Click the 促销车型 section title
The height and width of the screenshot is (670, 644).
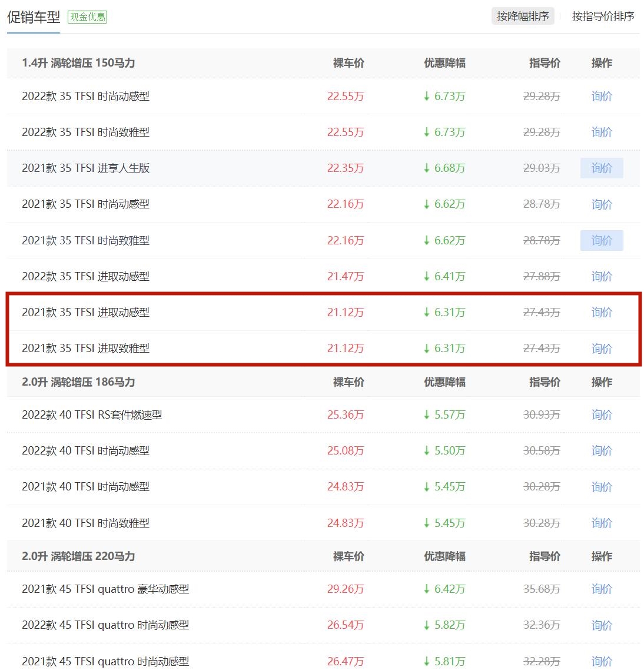coord(32,17)
